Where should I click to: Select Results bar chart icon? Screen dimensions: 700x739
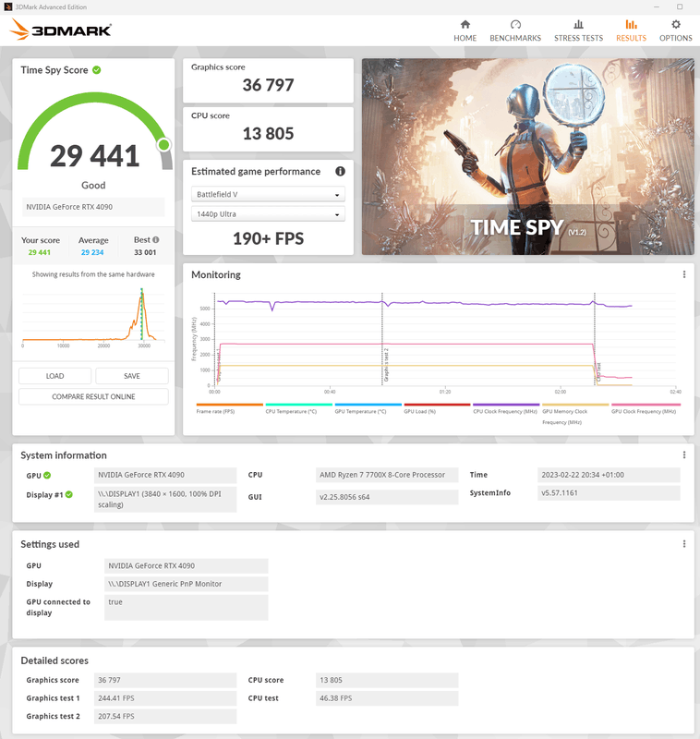tap(632, 25)
